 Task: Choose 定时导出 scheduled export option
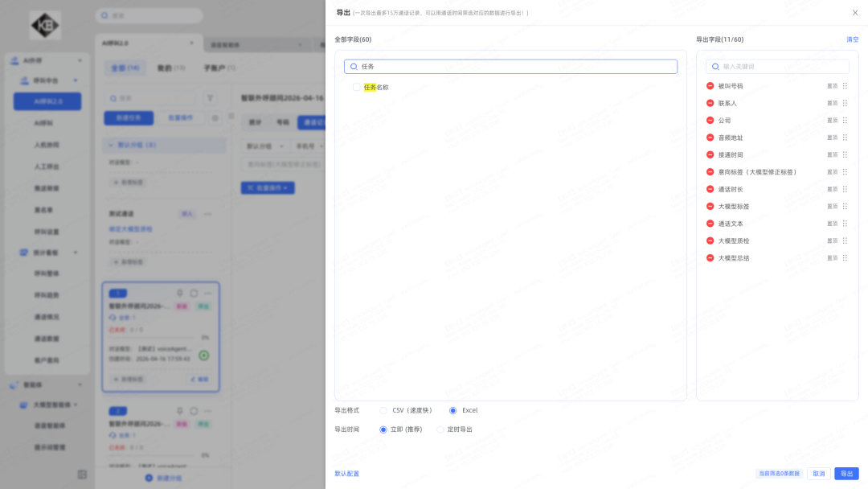pos(440,429)
